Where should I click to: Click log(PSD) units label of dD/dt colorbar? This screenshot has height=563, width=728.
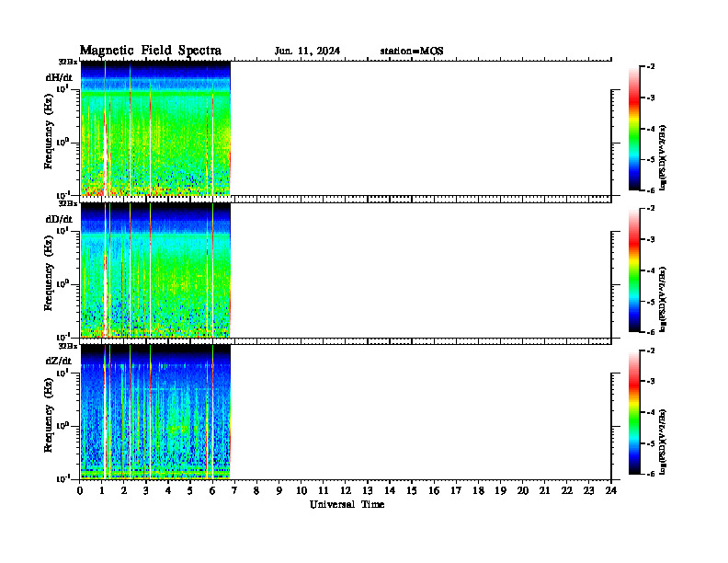pyautogui.click(x=663, y=300)
